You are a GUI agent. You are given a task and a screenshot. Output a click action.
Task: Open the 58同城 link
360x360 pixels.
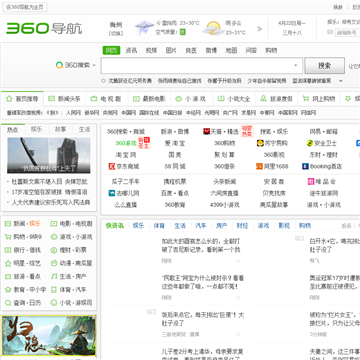coord(175,166)
